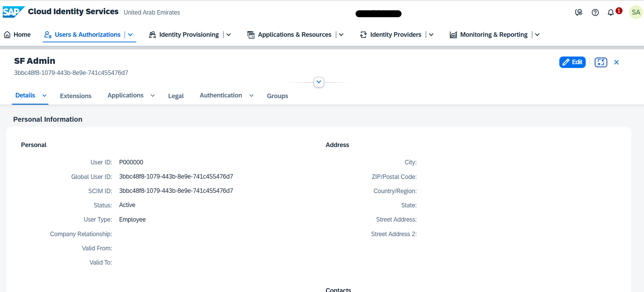This screenshot has width=644, height=292.
Task: Switch to the Details tab
Action: click(x=25, y=95)
